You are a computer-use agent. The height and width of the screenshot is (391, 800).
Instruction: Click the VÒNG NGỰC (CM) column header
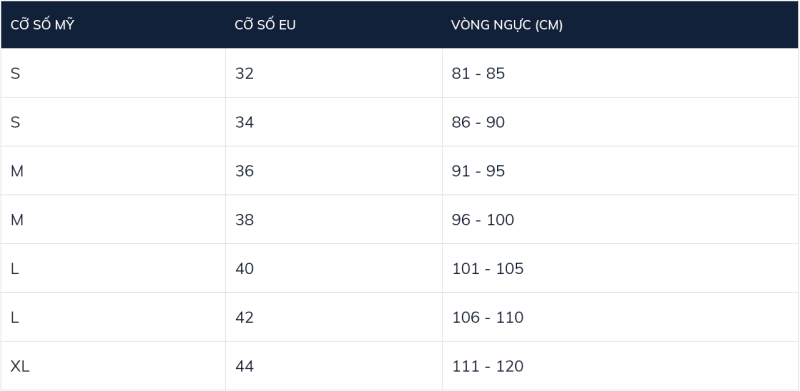point(507,25)
